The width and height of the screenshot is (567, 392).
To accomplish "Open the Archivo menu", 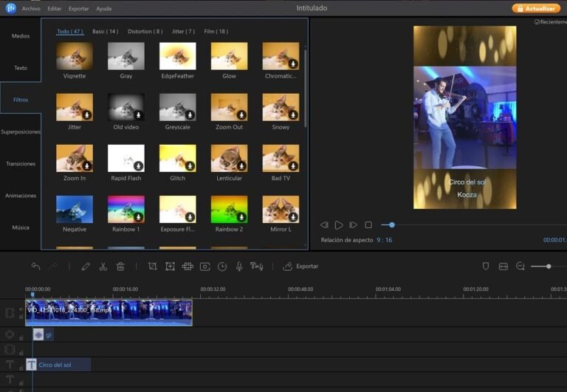I will [x=31, y=8].
